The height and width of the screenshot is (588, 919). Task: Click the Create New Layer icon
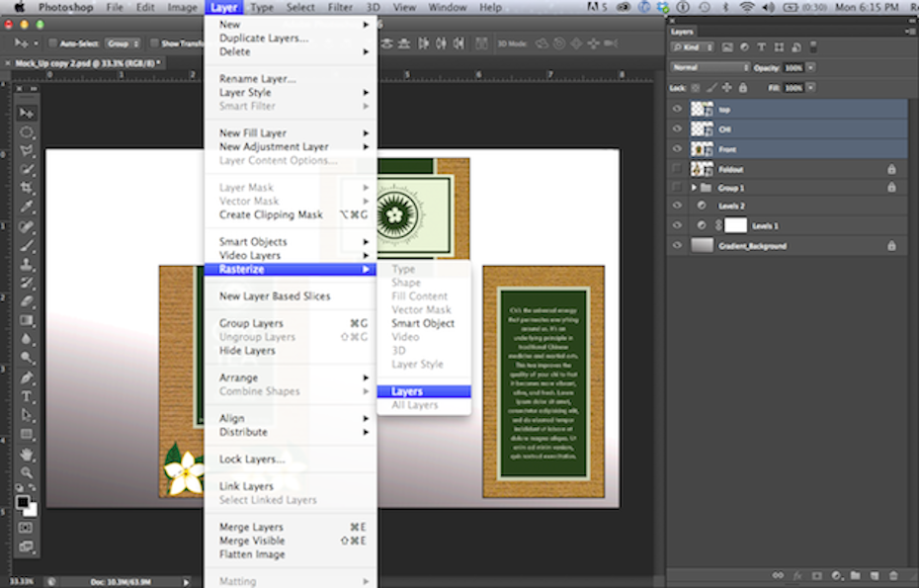(x=875, y=574)
